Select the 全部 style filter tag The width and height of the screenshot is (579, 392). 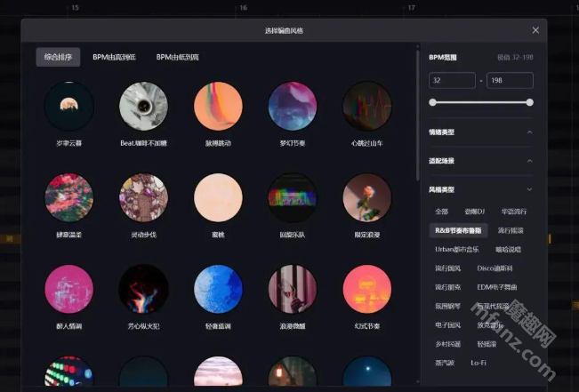click(441, 212)
